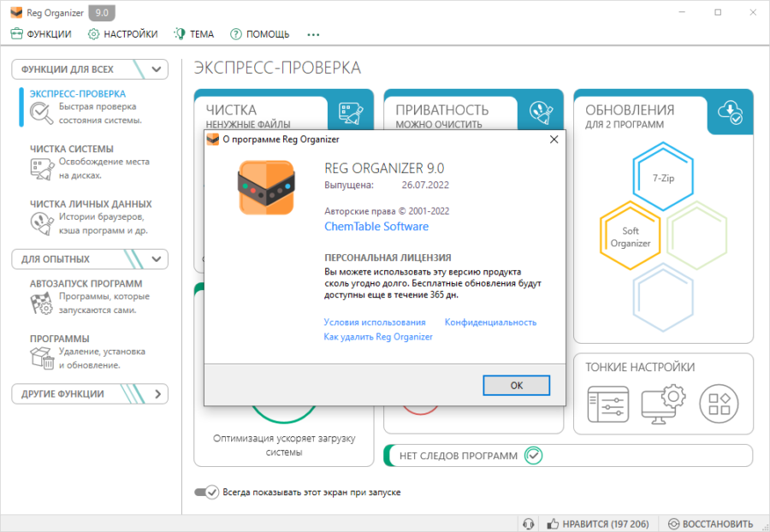The height and width of the screenshot is (532, 770).
Task: Click the Автозапуск программ flag icon
Action: [x=42, y=304]
